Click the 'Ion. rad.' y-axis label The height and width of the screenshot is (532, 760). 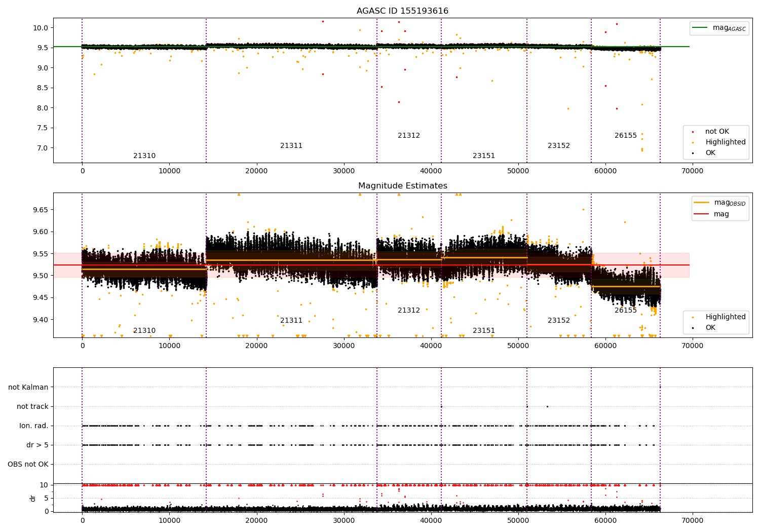(x=34, y=426)
